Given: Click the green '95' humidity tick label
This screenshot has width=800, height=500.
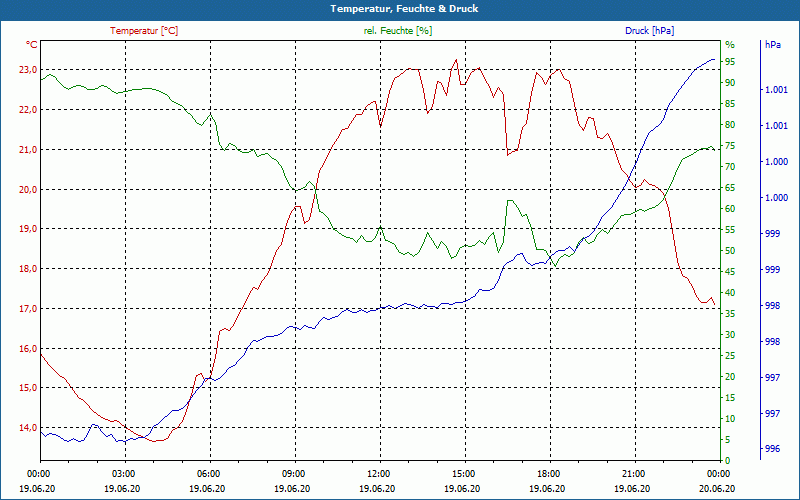Looking at the screenshot, I should pos(730,62).
